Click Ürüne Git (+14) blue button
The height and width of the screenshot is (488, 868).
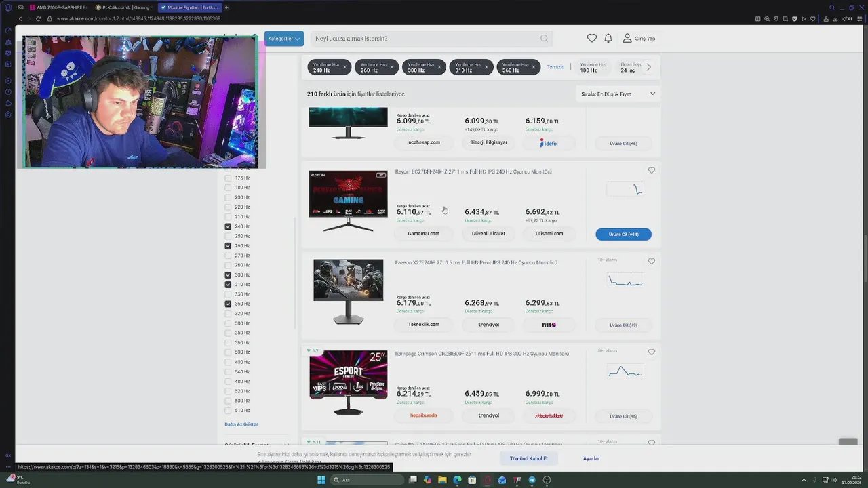point(623,234)
